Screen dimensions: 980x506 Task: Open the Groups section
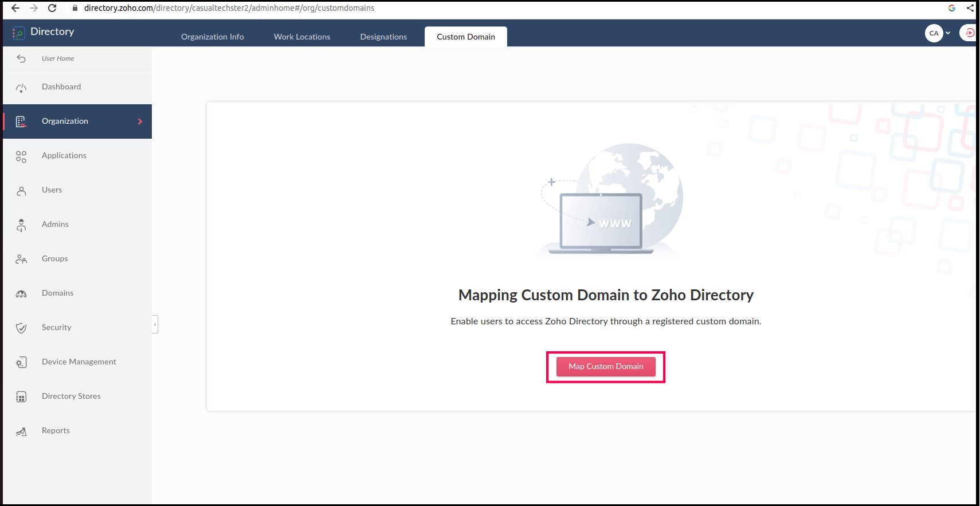point(55,258)
